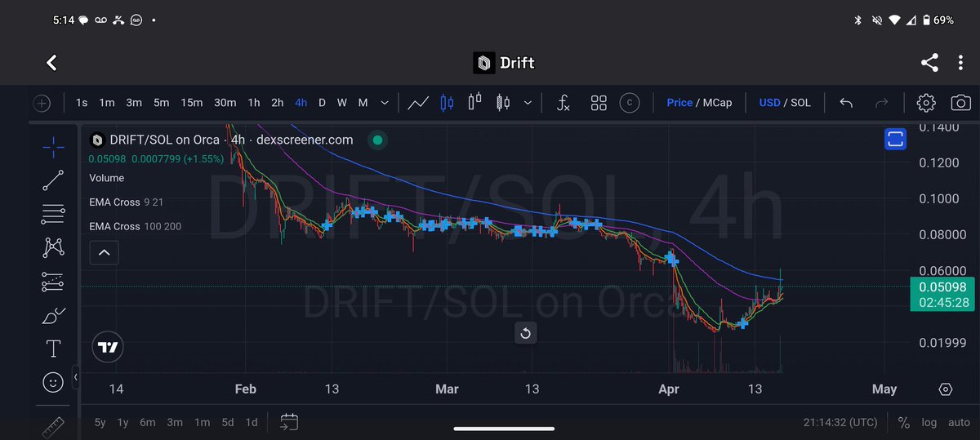980x440 pixels.
Task: Collapse the indicator legend
Action: tap(104, 253)
